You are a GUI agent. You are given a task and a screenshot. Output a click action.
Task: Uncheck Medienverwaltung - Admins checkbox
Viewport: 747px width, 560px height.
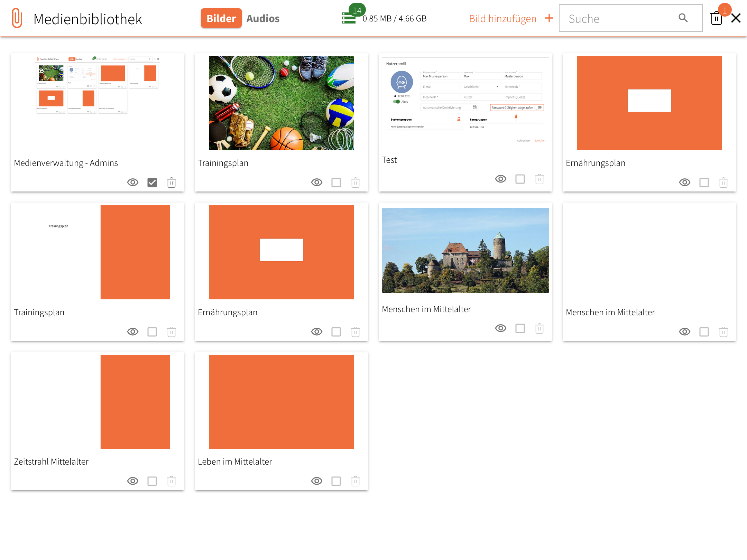152,183
